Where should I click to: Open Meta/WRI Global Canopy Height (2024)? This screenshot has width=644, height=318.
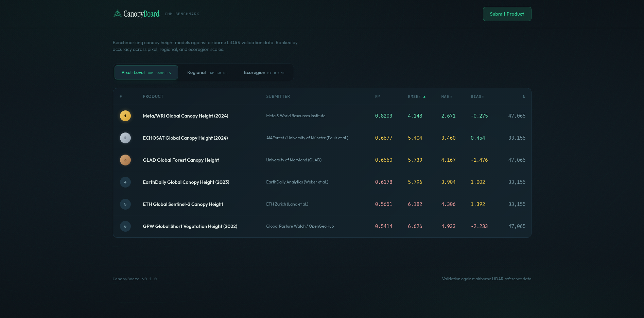[186, 116]
